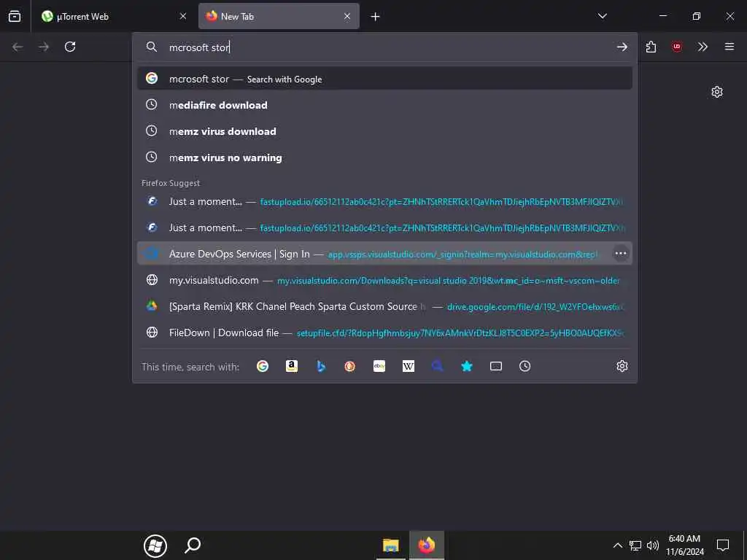Open the Firefox View icon

click(x=15, y=16)
